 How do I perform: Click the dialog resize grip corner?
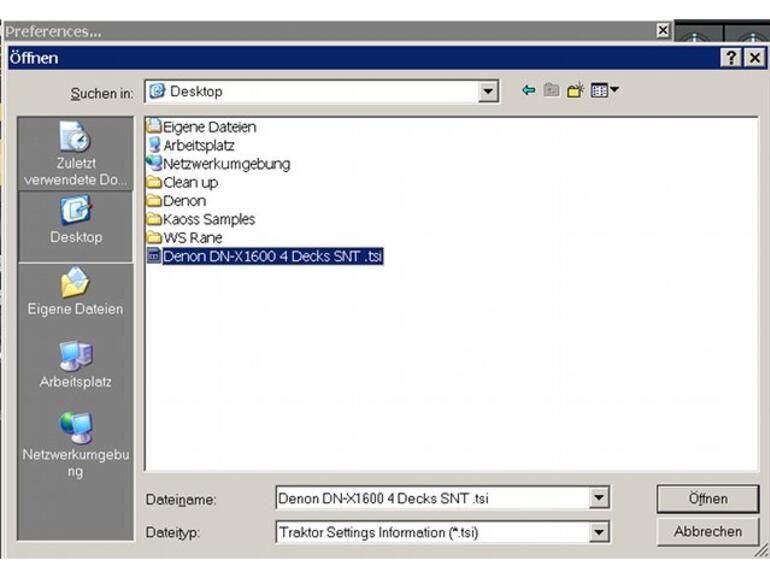point(761,551)
